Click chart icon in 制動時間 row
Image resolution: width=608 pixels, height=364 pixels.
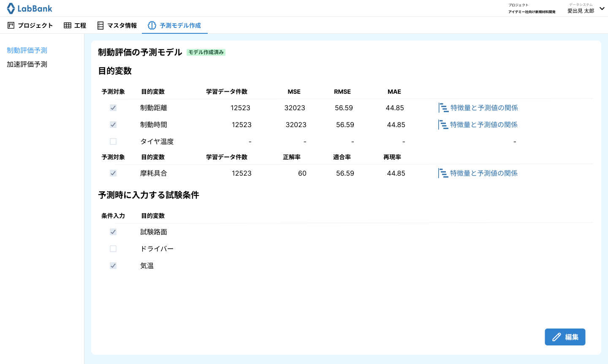(x=443, y=125)
